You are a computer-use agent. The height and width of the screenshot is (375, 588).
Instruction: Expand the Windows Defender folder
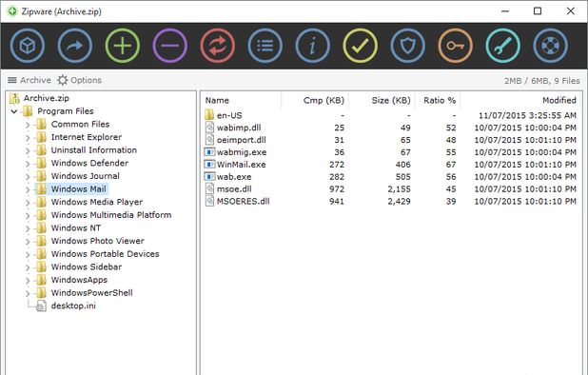click(28, 164)
